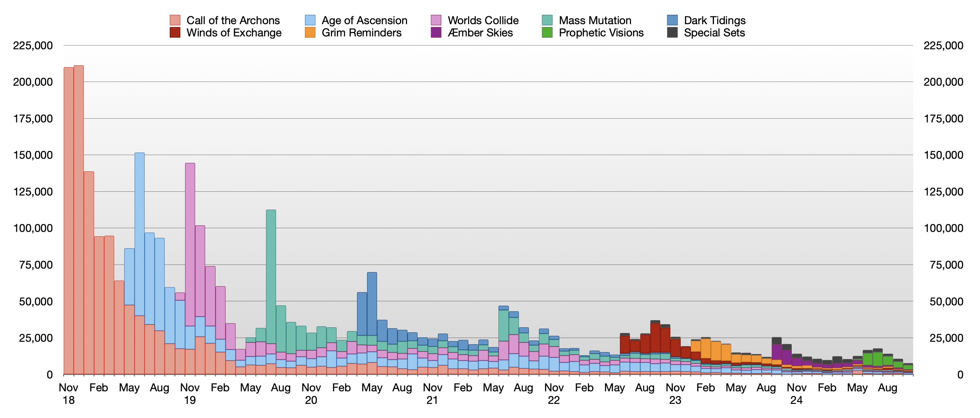Click the Special Sets dark gray swatch

pyautogui.click(x=672, y=33)
